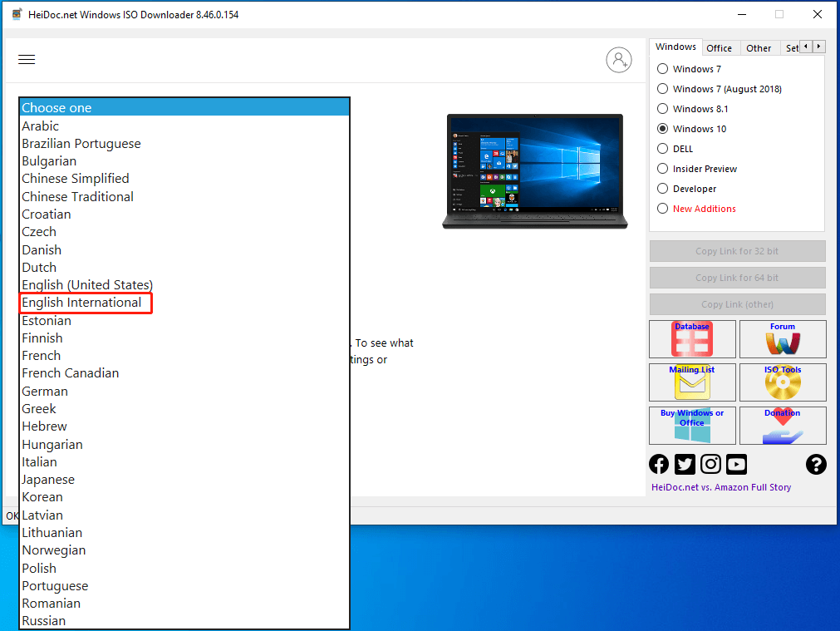Select Insider Preview radio button
The width and height of the screenshot is (840, 631).
pos(663,169)
